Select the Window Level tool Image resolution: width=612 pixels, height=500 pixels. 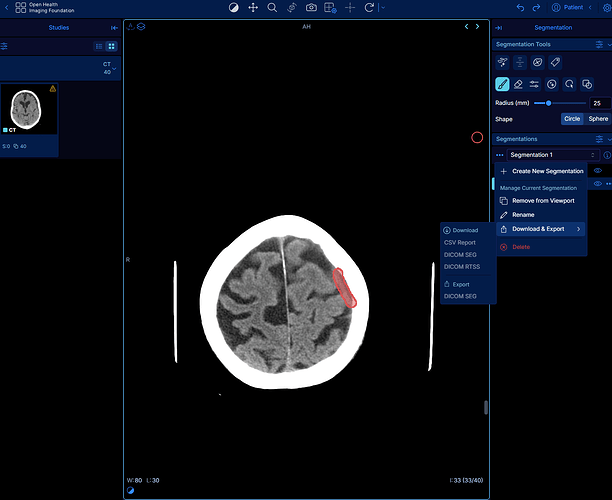click(x=234, y=7)
